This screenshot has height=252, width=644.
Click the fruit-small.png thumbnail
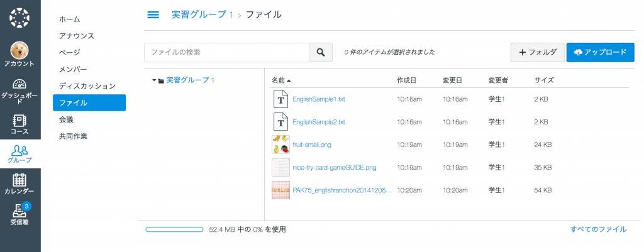pyautogui.click(x=281, y=145)
